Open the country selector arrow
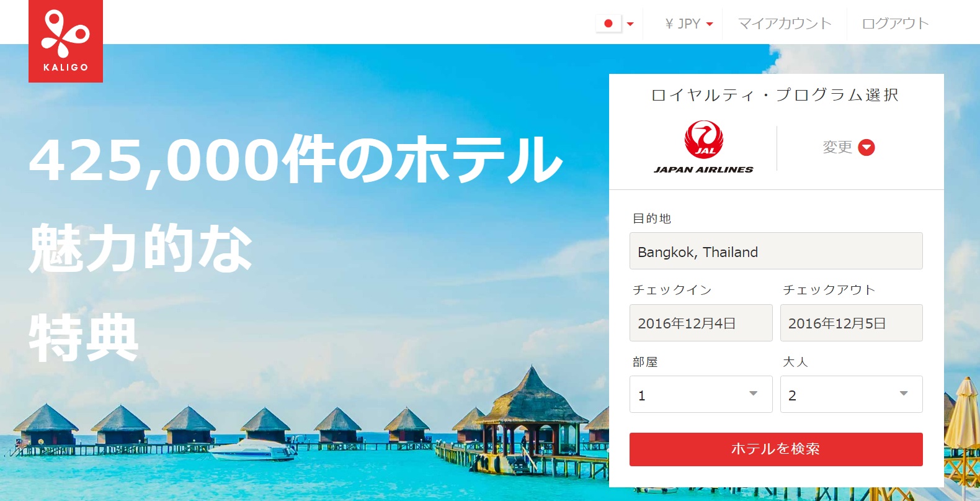Screen dimensions: 980x501 pos(630,24)
